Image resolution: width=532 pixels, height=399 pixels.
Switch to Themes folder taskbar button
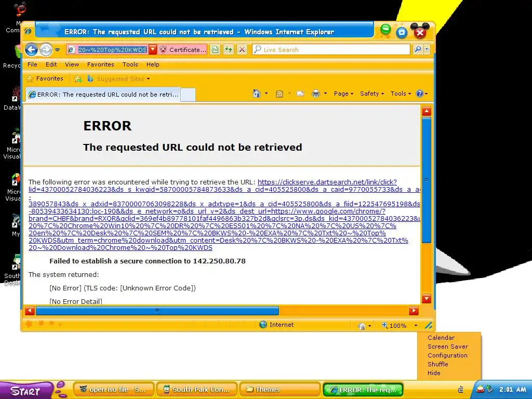click(280, 390)
